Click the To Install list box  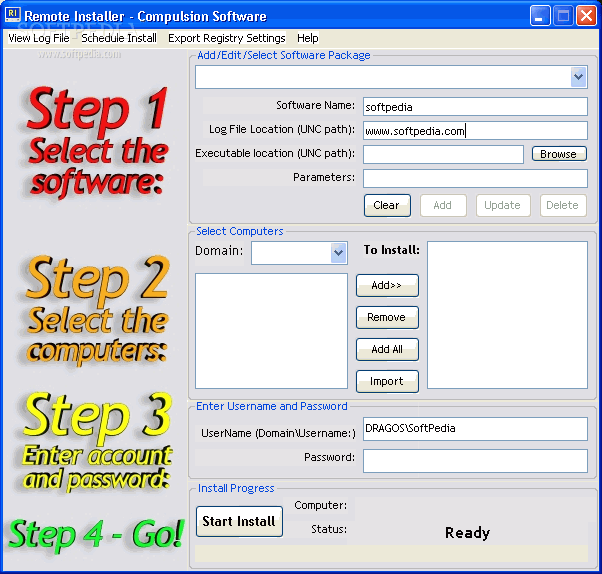pyautogui.click(x=507, y=315)
